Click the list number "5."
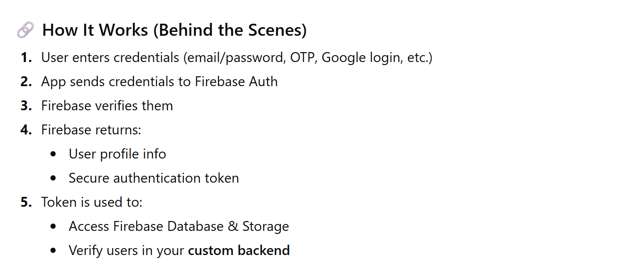The height and width of the screenshot is (280, 644). (26, 202)
